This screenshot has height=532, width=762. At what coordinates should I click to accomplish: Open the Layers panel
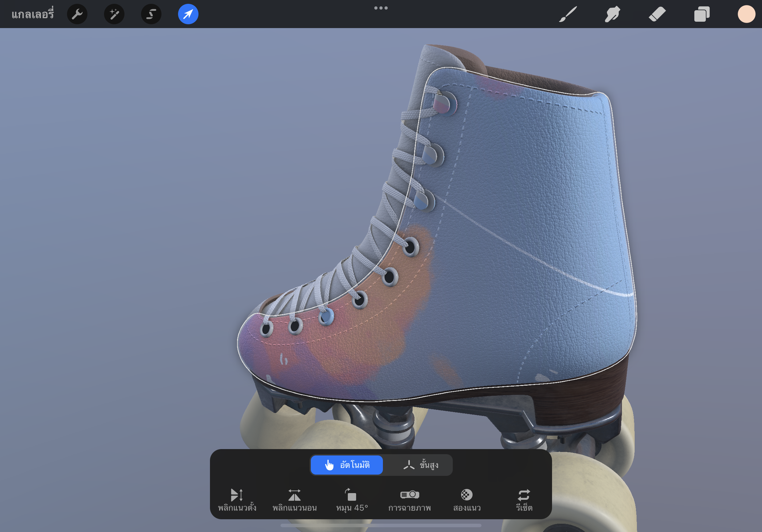coord(702,14)
